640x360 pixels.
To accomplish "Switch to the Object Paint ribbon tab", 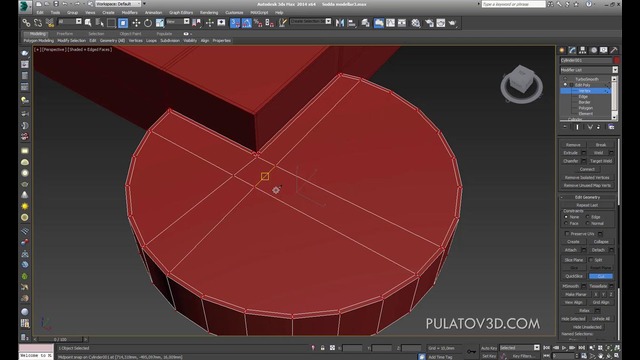I will 130,34.
